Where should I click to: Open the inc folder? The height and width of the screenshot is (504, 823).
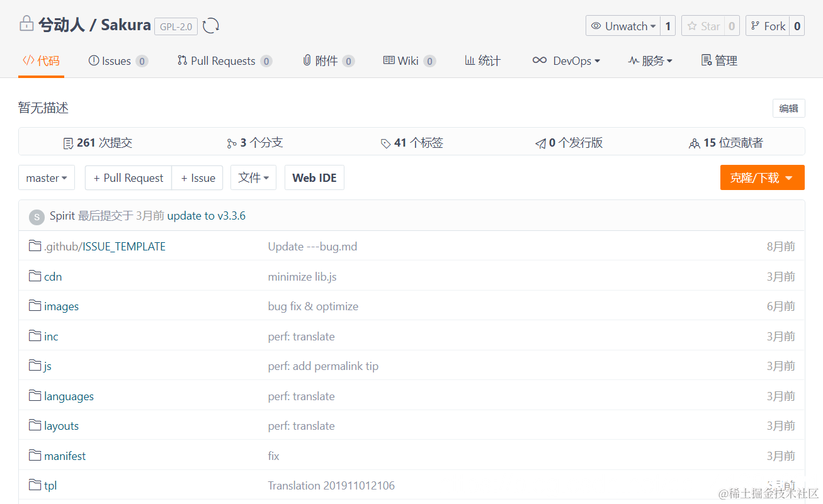click(51, 337)
